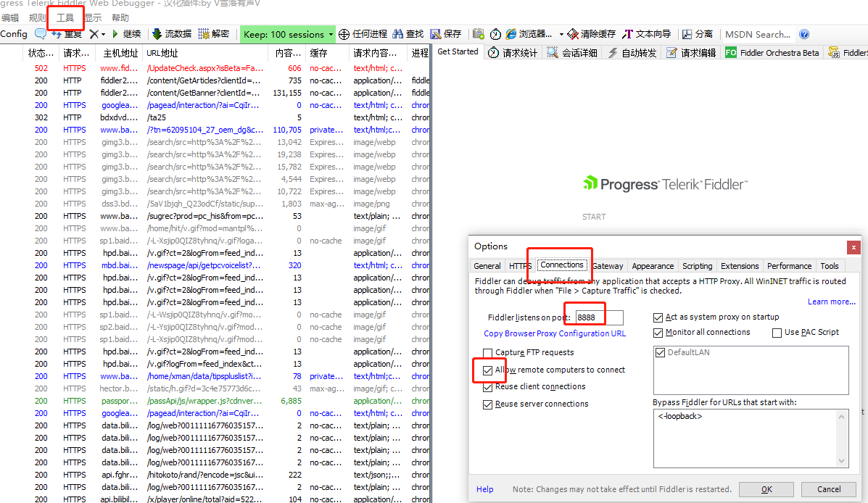
Task: Toggle the DefaultLAN checkbox
Action: [x=661, y=352]
